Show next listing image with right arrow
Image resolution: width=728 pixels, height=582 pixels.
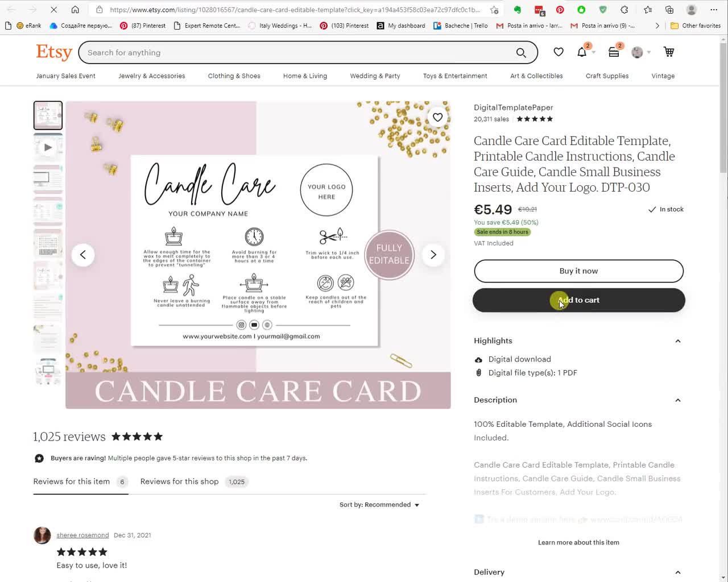[x=433, y=255]
